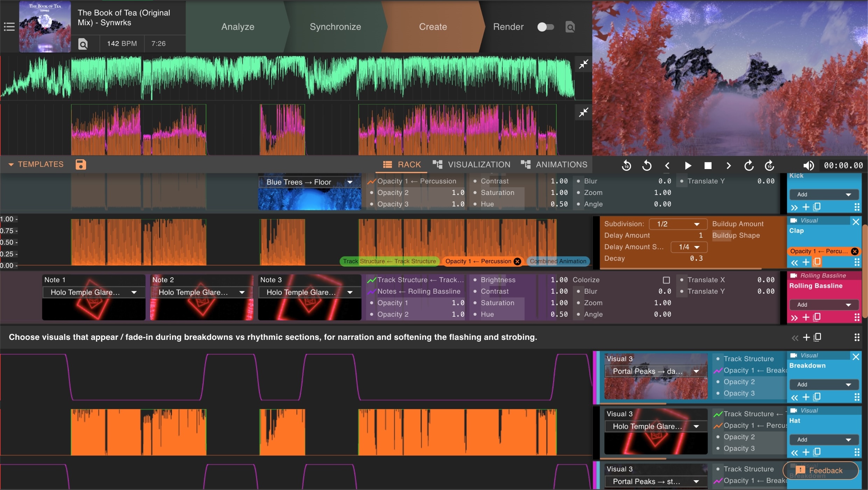Open the Synchronize stage

[x=335, y=27]
